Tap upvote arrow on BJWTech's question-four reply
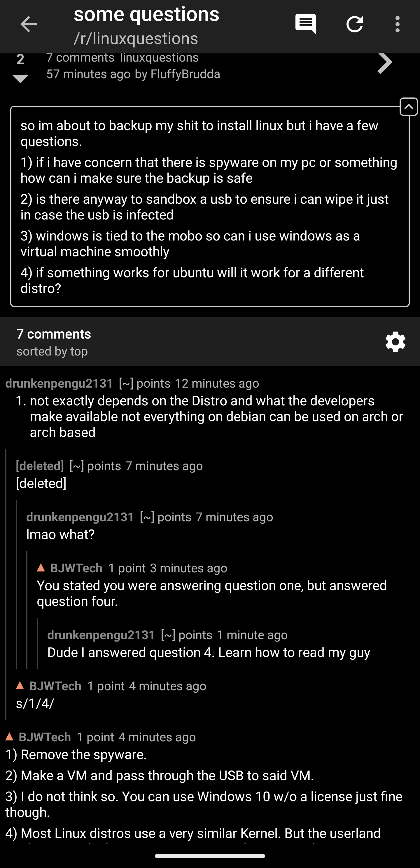This screenshot has height=868, width=420. tap(41, 568)
